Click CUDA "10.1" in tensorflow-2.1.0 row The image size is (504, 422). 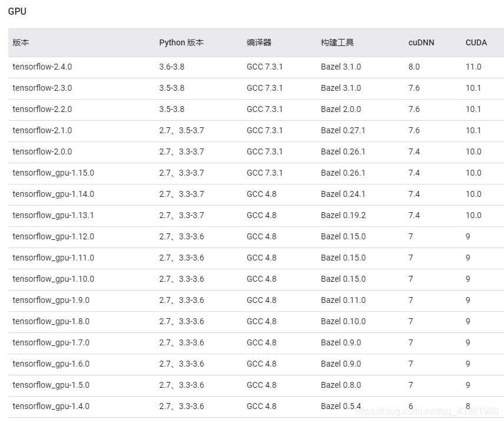(473, 130)
